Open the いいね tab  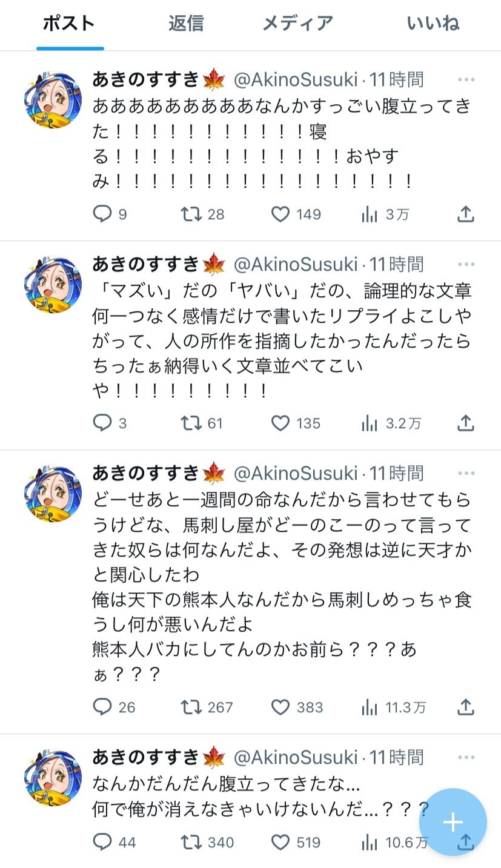[433, 24]
